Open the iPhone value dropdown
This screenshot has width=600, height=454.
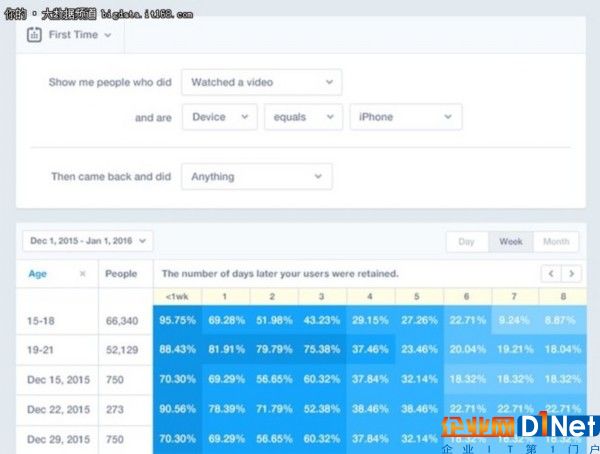coord(406,117)
